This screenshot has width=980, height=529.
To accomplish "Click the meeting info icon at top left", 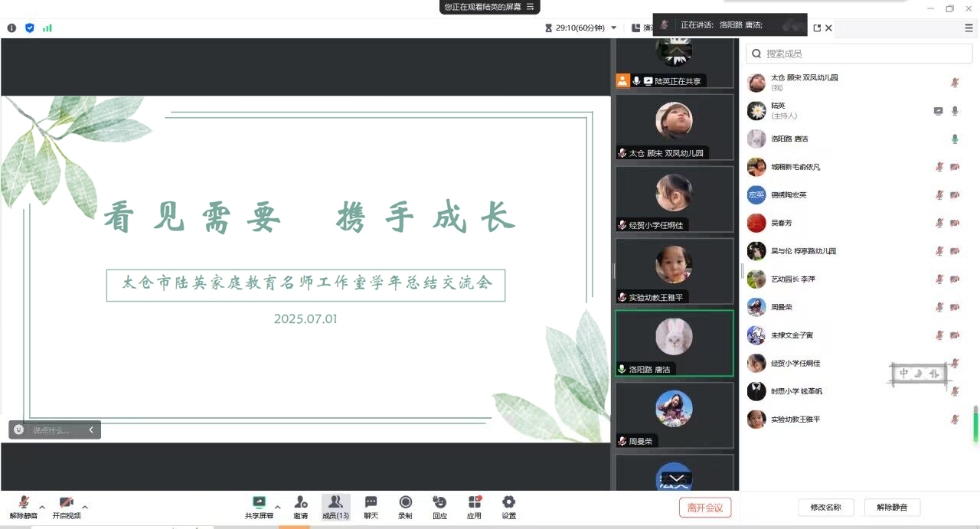I will point(11,28).
